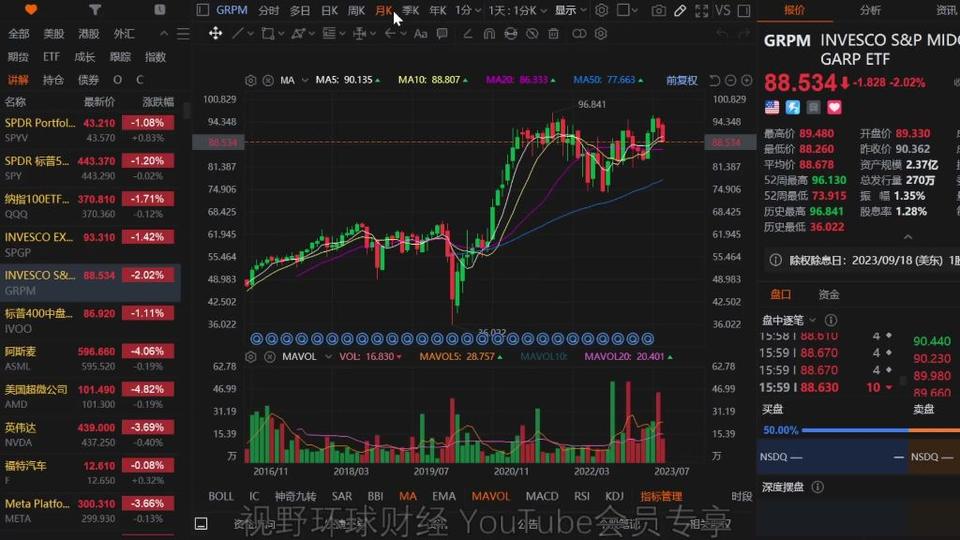Click the linked circles drawing tool icon
The image size is (960, 540).
(x=579, y=33)
